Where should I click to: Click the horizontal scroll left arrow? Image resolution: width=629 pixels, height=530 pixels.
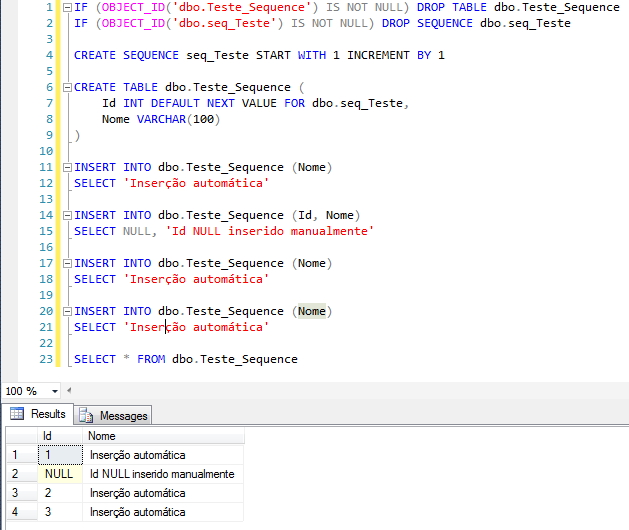[69, 390]
